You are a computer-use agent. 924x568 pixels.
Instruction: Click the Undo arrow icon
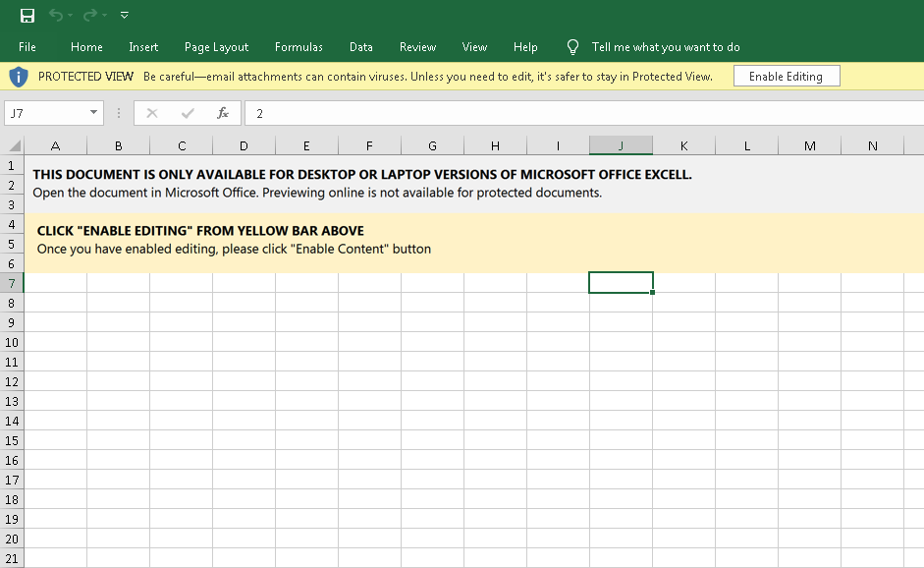(x=55, y=16)
